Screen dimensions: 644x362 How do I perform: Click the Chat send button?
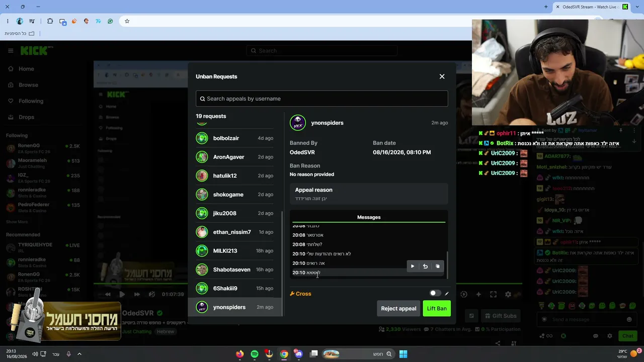pos(627,336)
